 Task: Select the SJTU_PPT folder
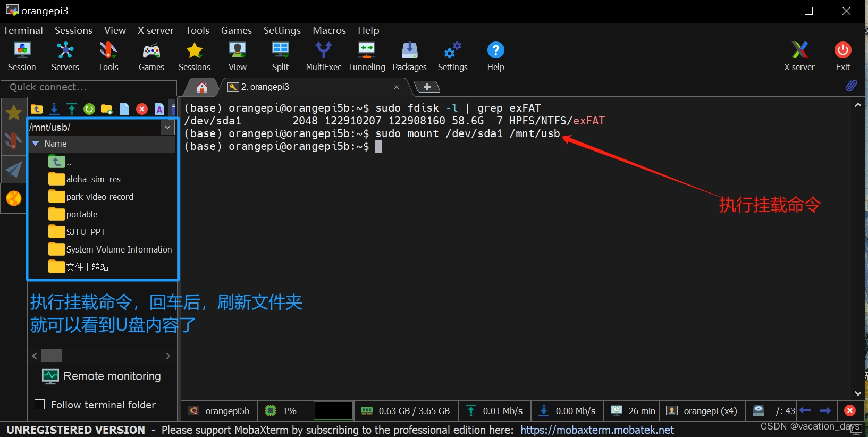click(x=77, y=232)
